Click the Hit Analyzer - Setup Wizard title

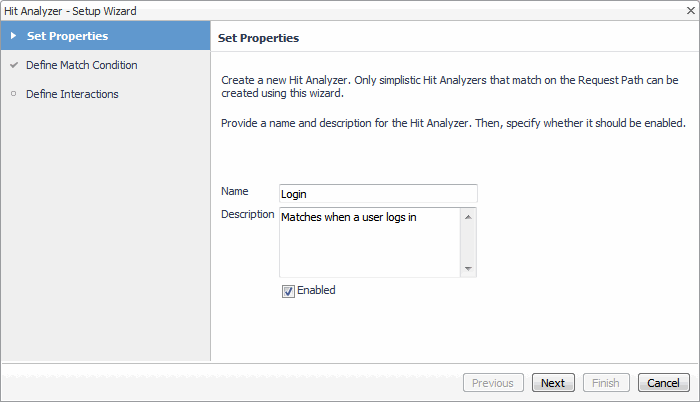point(71,11)
